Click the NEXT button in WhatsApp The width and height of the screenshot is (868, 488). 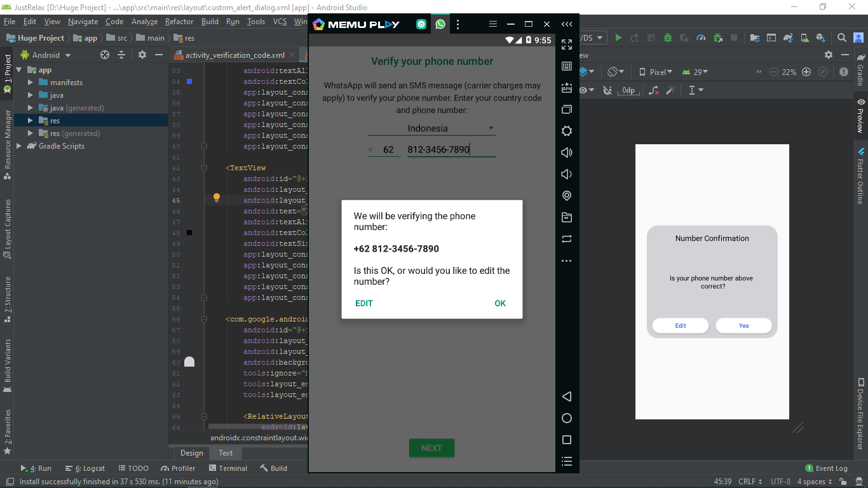point(432,448)
